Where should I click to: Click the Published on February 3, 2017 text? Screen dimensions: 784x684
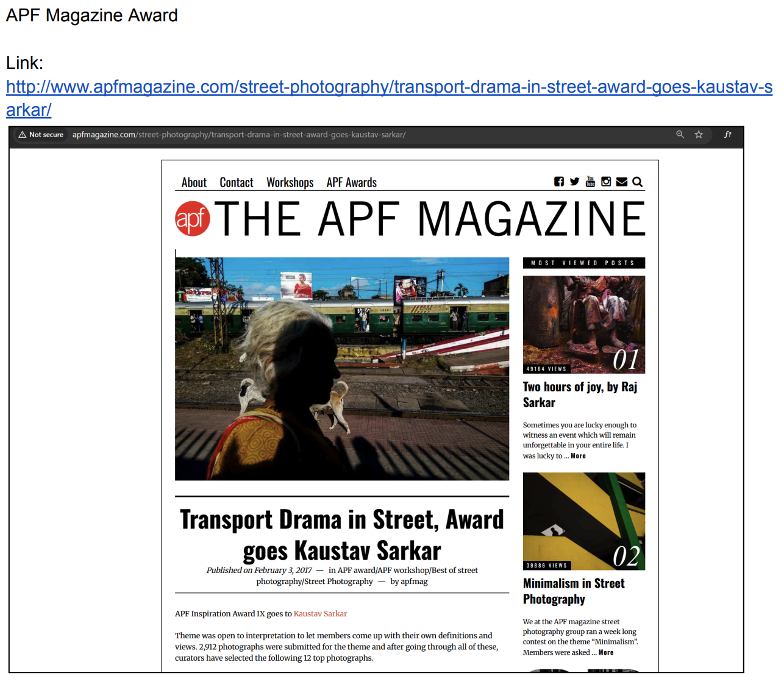[x=258, y=571]
